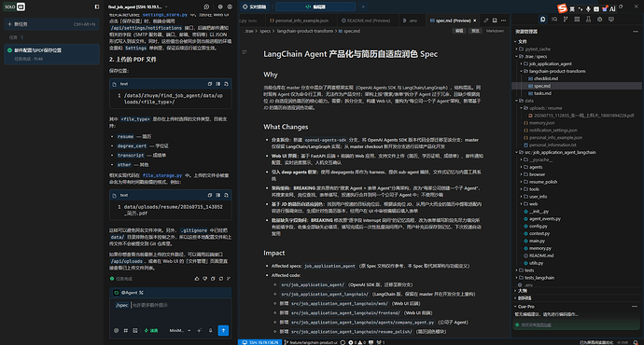This screenshot has height=345, width=644.
Task: Open the source control icon in right panel
Action: (566, 20)
